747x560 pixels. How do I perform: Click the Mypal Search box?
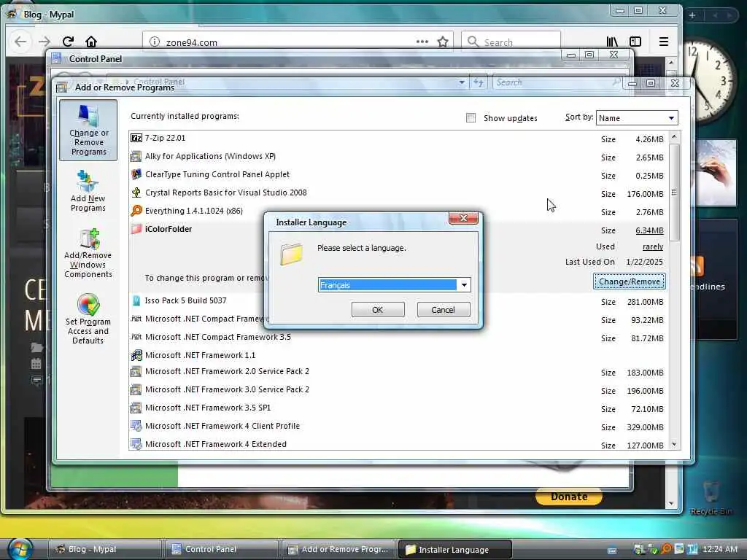tap(511, 42)
